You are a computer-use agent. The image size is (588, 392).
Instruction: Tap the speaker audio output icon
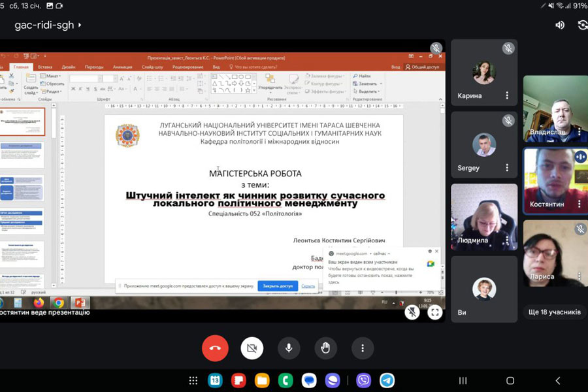coord(560,25)
